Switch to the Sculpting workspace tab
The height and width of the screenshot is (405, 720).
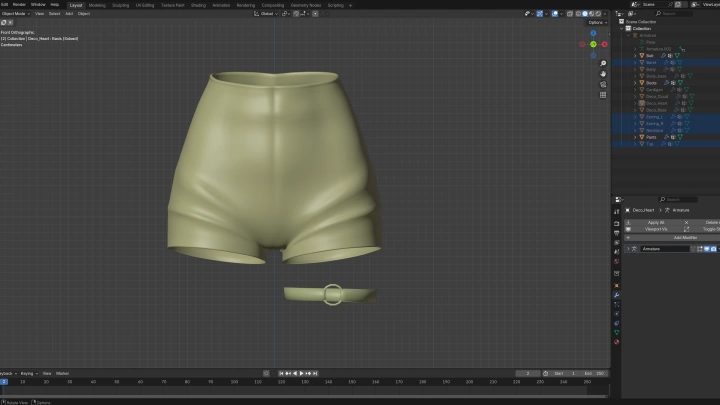point(121,6)
